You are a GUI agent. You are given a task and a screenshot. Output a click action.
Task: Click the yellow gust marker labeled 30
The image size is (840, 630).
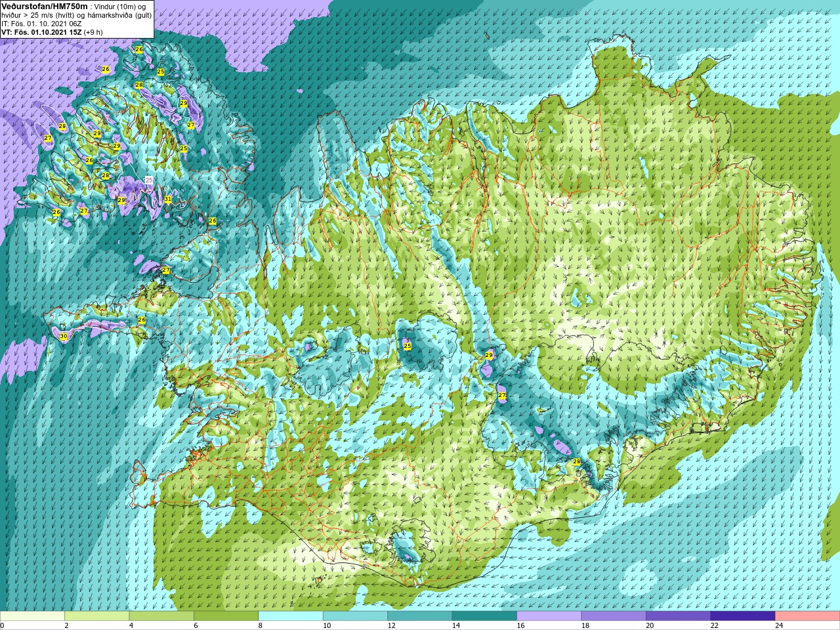click(63, 336)
